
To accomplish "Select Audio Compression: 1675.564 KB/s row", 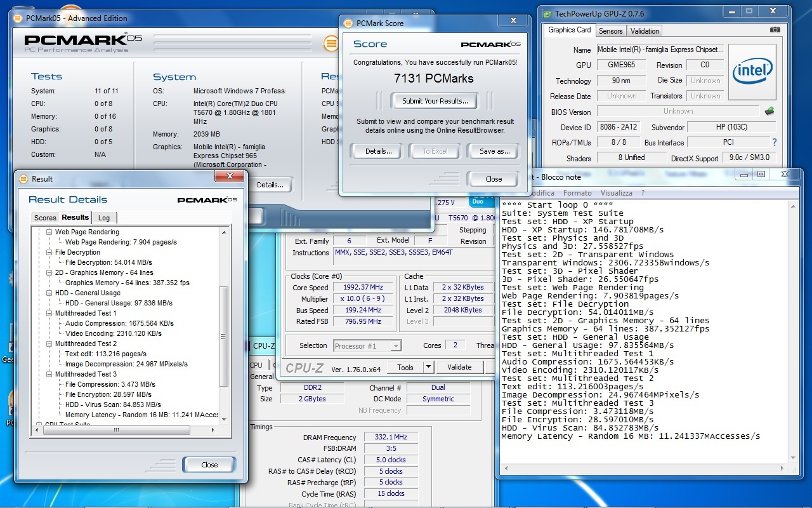I will coord(119,323).
